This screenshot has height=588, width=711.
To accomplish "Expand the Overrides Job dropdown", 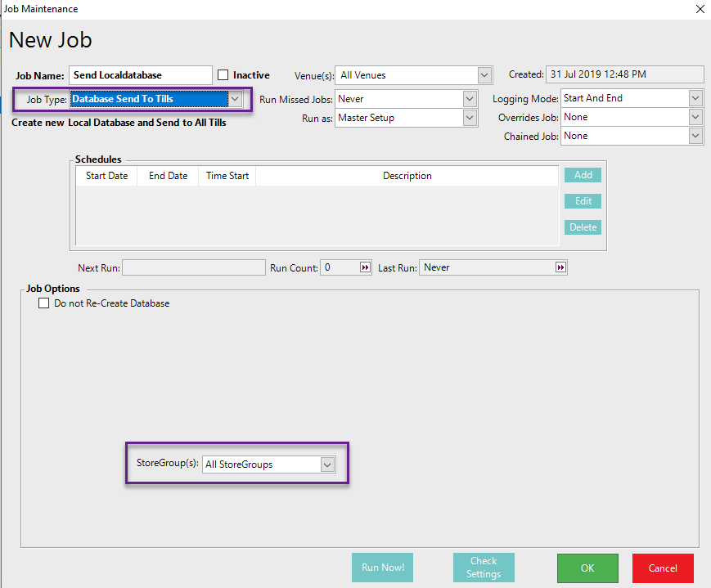I will coord(695,117).
